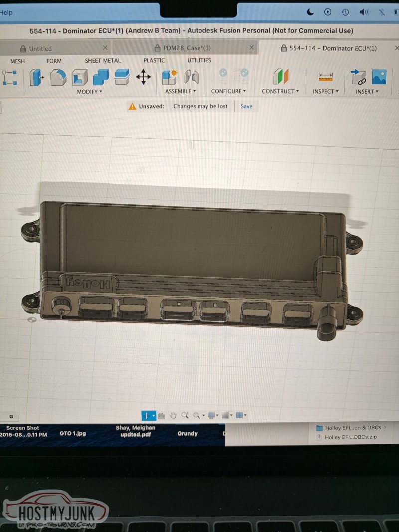Viewport: 399px width, 532px height.
Task: Select the Press Pull tool icon
Action: pyautogui.click(x=37, y=77)
